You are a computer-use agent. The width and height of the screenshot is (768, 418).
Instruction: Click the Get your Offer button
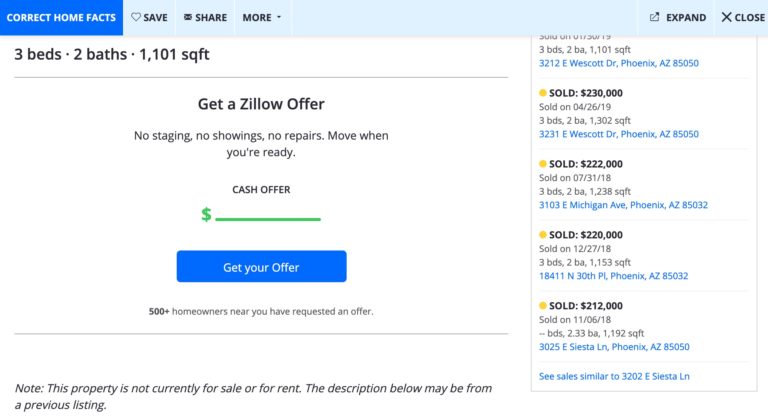[x=262, y=267]
